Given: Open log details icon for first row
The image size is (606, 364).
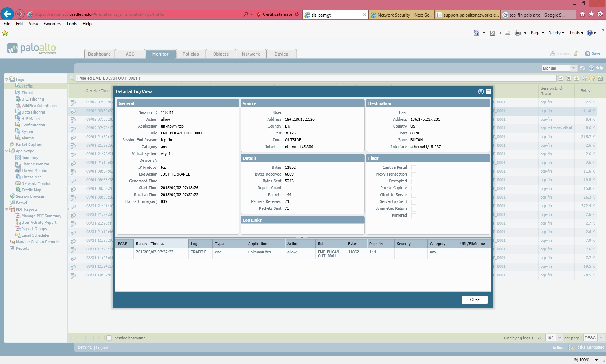Looking at the screenshot, I should [x=73, y=102].
